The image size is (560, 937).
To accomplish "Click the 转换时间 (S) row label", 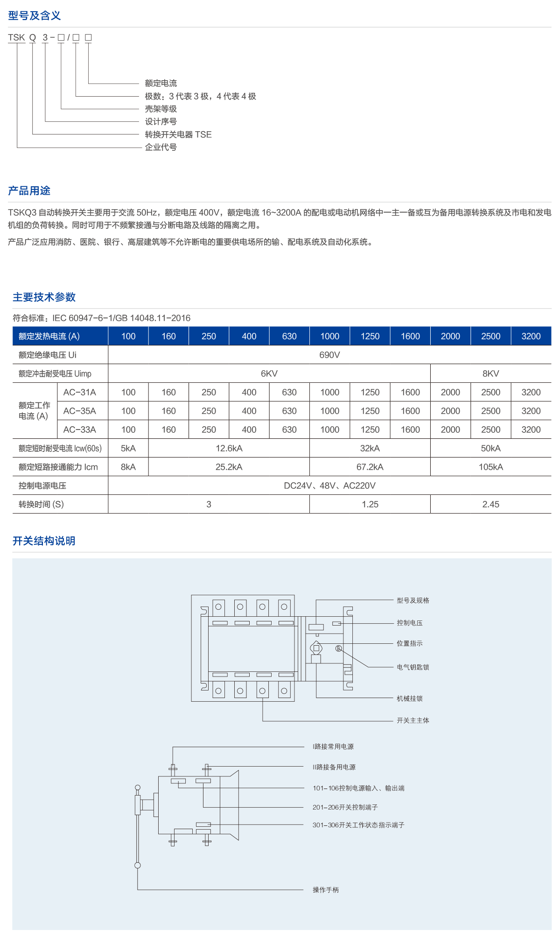I will pos(41,504).
